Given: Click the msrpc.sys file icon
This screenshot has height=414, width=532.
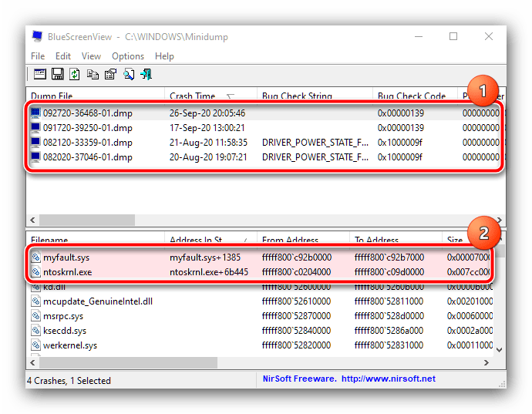Looking at the screenshot, I should click(35, 316).
